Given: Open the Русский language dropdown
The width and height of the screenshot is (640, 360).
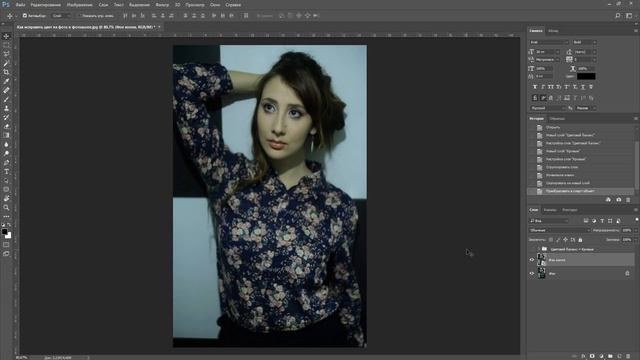Looking at the screenshot, I should tap(547, 108).
